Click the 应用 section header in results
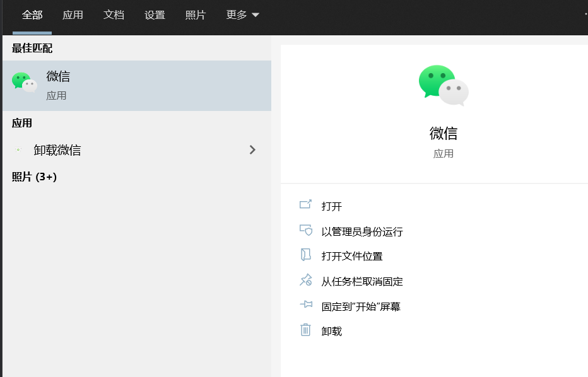 (x=21, y=124)
